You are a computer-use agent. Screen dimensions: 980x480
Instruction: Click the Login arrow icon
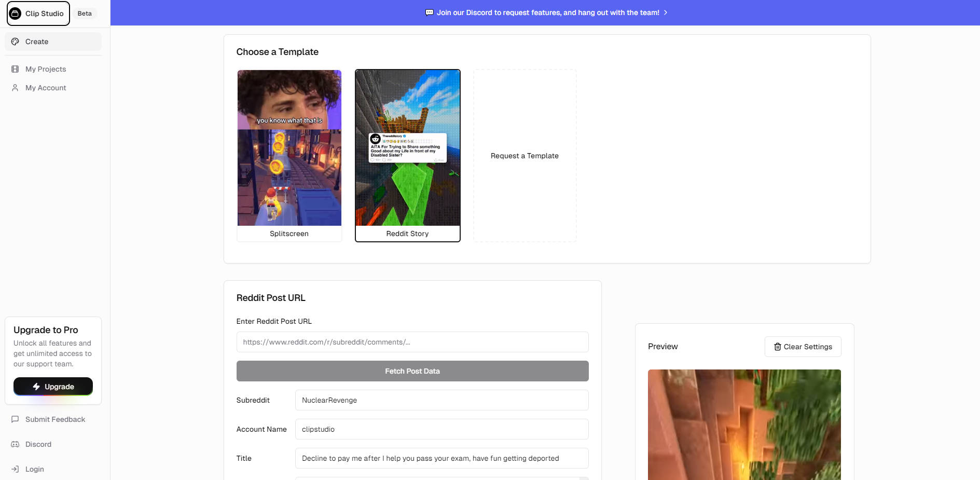click(x=15, y=469)
